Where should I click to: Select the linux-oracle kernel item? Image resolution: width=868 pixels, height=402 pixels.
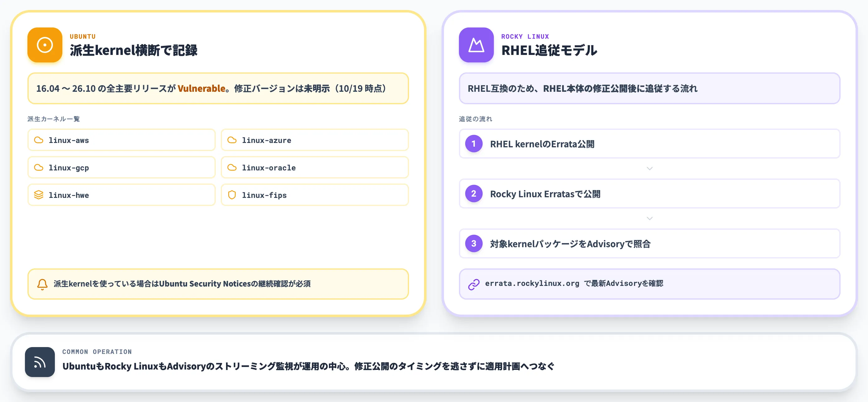315,168
